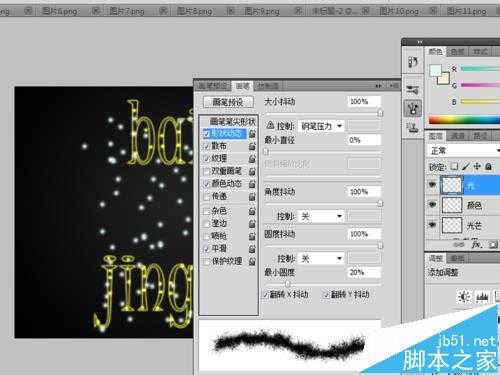Hide the selected top layer via eye icon
500x375 pixels.
tap(432, 184)
